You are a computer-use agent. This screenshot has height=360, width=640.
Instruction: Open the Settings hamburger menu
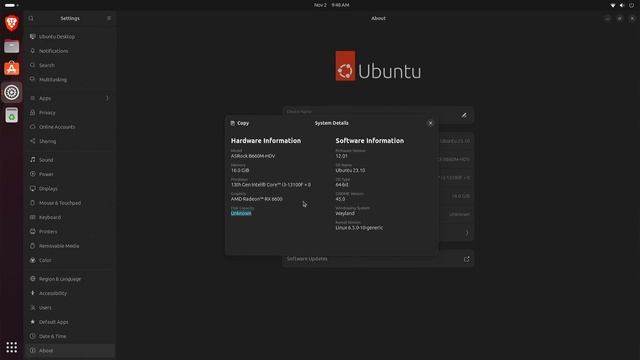tap(109, 18)
